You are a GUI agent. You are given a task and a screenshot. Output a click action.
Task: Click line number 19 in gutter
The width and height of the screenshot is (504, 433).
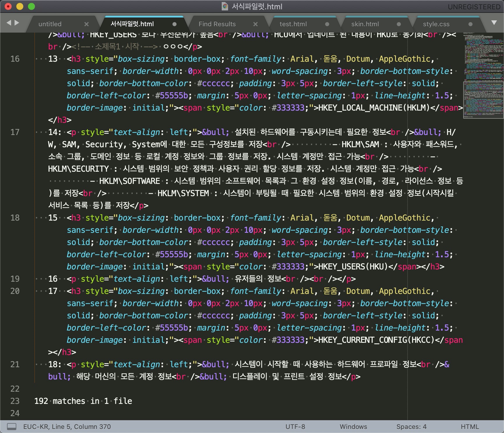[x=15, y=279]
